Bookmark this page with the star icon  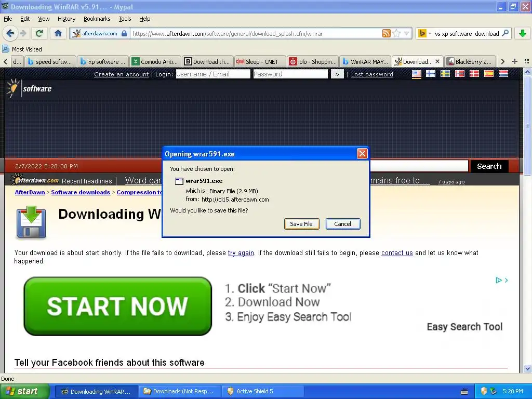[x=396, y=33]
